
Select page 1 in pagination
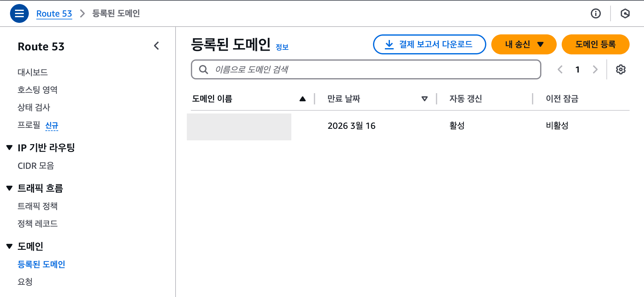[577, 69]
